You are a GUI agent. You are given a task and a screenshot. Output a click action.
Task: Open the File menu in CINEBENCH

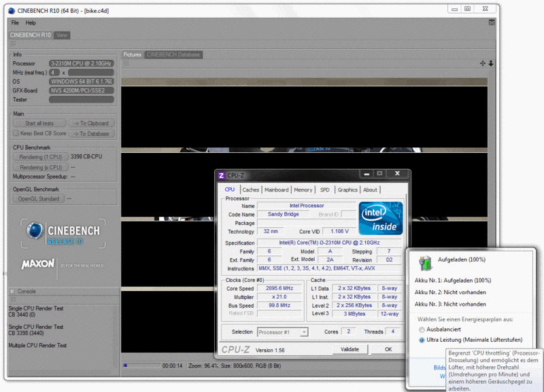(15, 23)
